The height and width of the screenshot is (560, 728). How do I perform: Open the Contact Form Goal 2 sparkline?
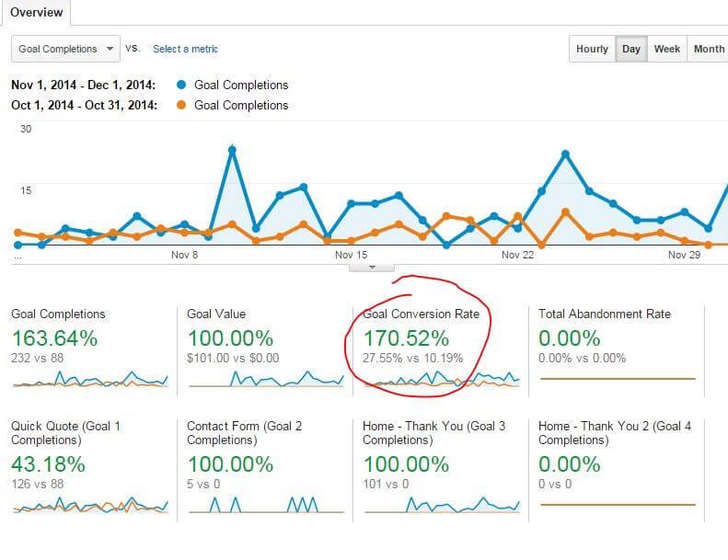[x=265, y=504]
